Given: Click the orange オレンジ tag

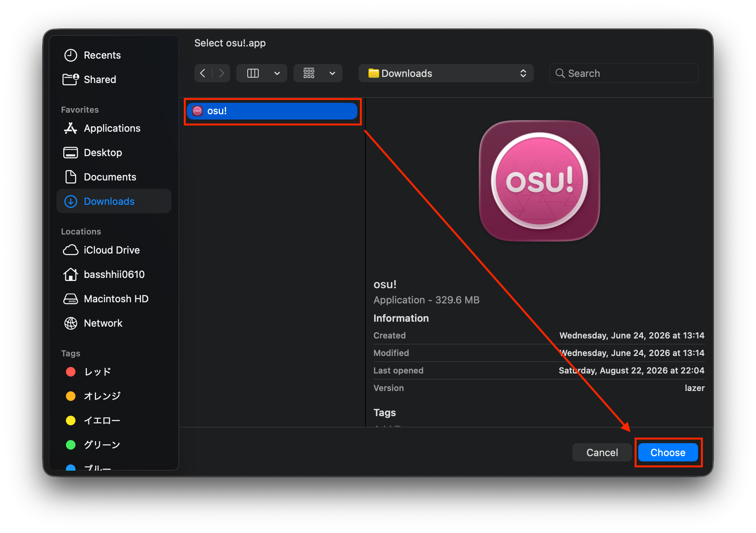Looking at the screenshot, I should point(114,396).
